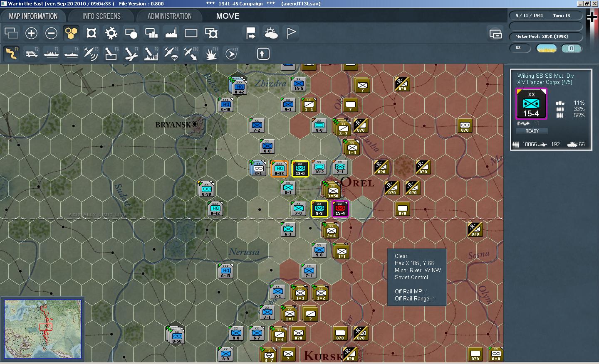Viewport: 599px width, 364px height.
Task: Select F10 air transfer mode
Action: pos(191,53)
